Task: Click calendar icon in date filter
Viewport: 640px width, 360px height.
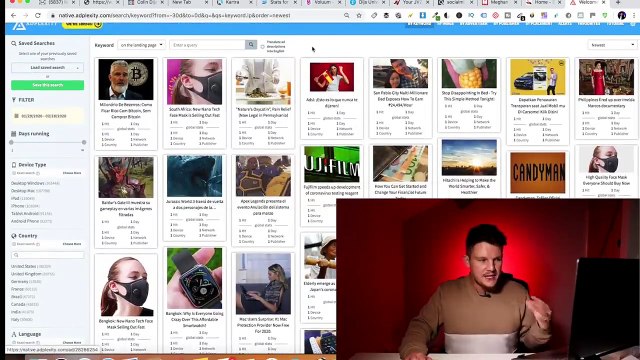Action: coord(16,116)
